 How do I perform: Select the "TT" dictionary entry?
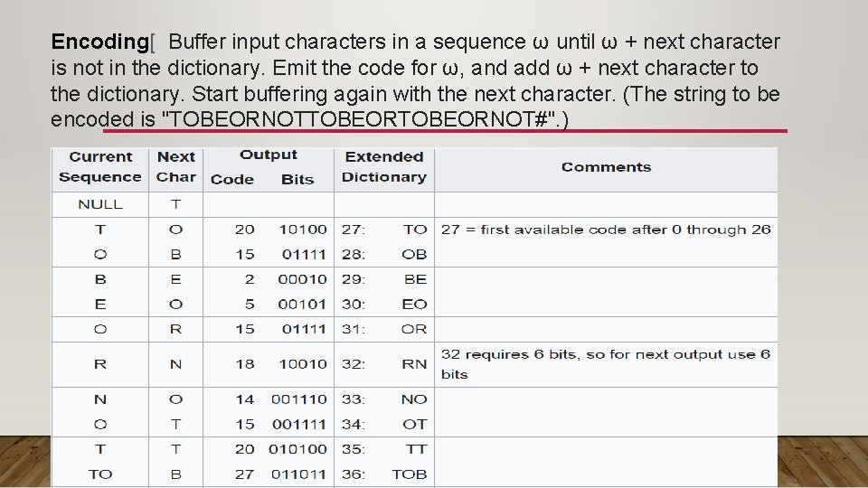pos(416,448)
